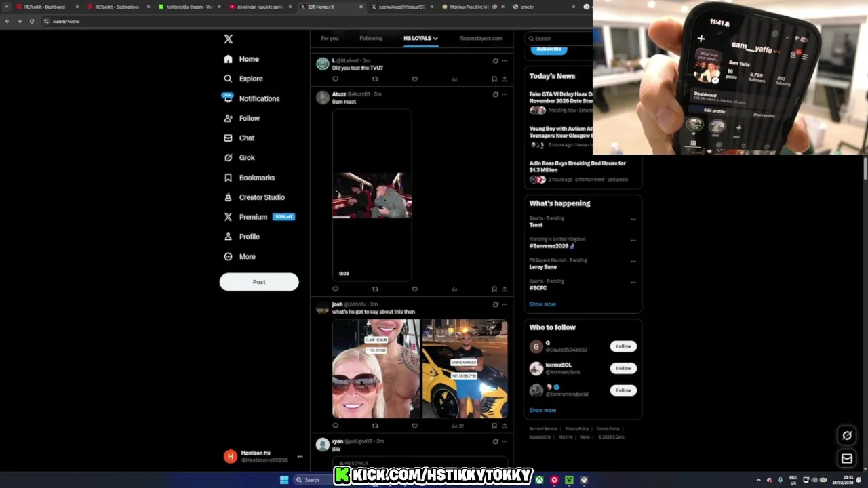Open more menu on ryan's post
868x488 pixels.
[x=505, y=441]
